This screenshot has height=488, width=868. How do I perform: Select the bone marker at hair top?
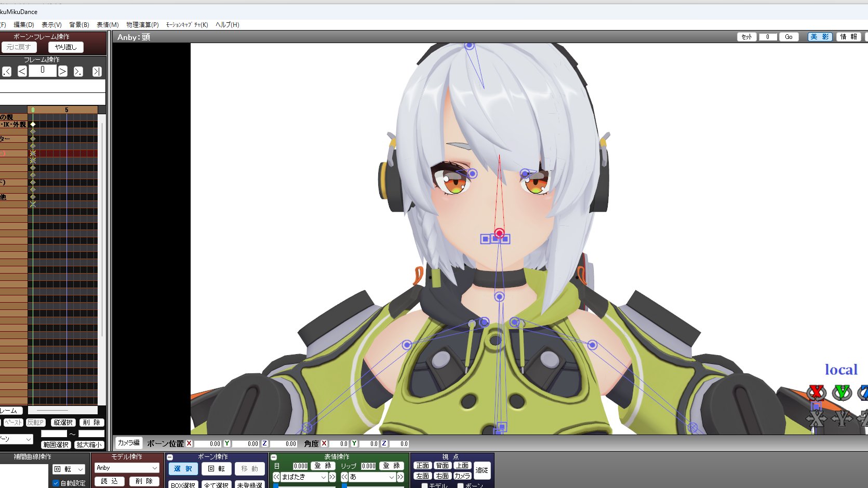469,46
